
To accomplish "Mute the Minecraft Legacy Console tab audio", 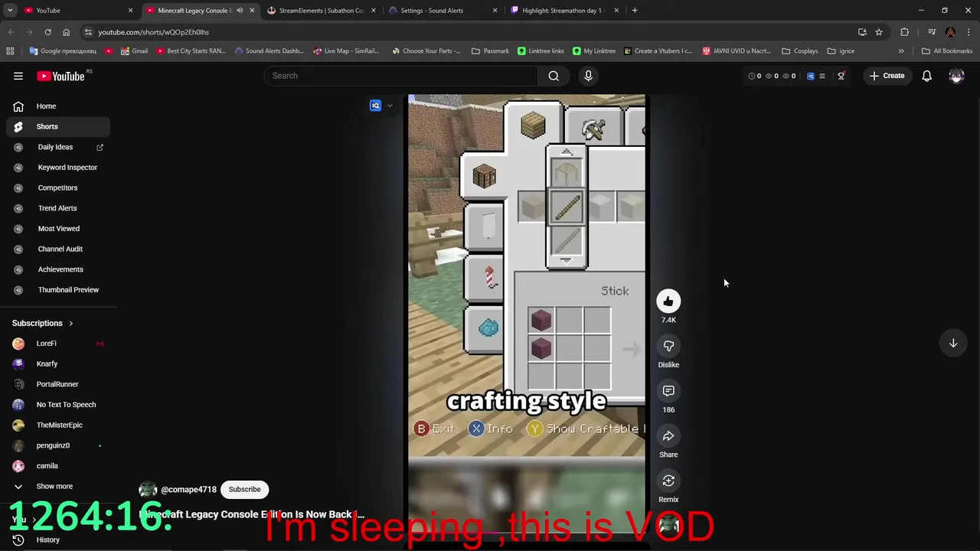I will (240, 11).
